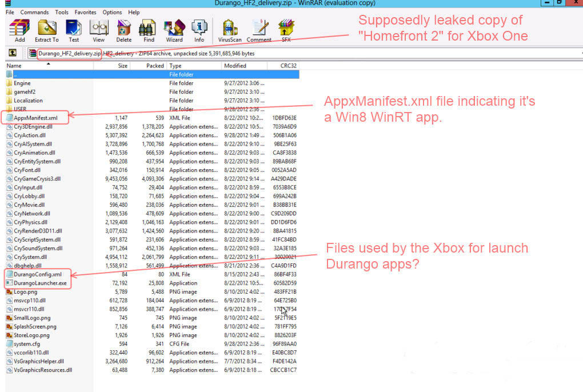Click the SFX toolbar icon

point(286,31)
